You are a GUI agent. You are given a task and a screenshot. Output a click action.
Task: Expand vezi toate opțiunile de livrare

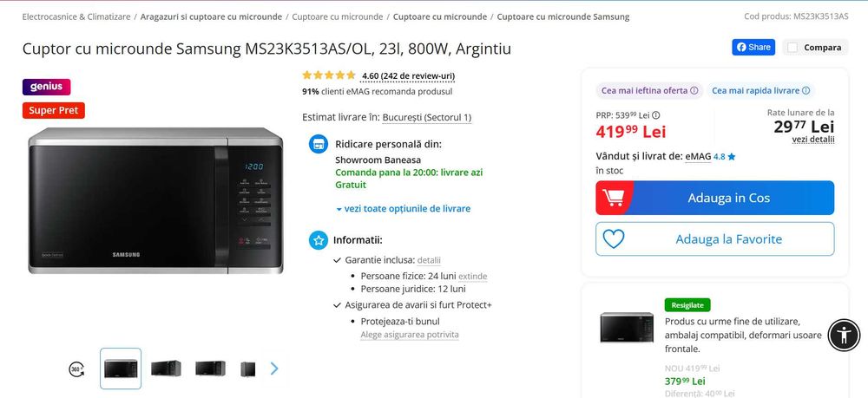(x=403, y=209)
